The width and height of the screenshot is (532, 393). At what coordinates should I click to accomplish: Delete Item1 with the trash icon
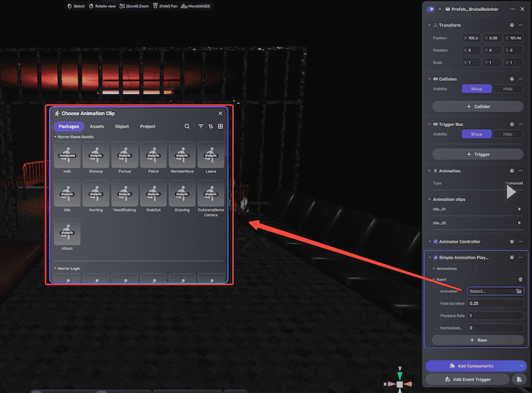[520, 280]
